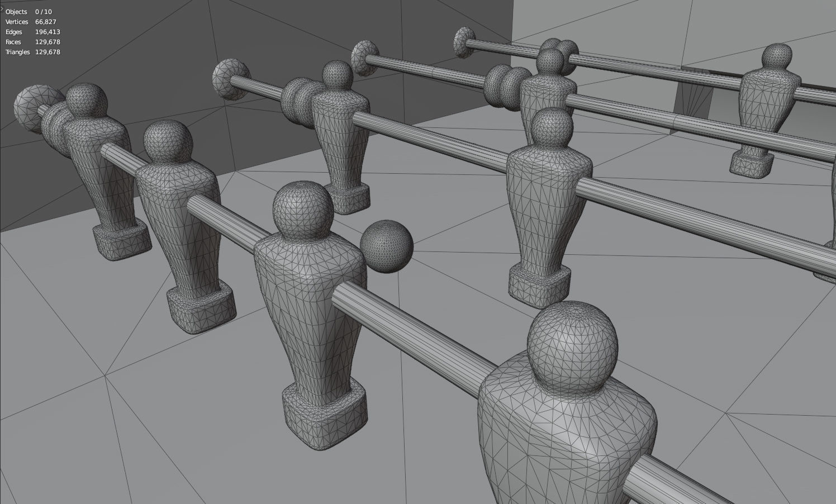836x504 pixels.
Task: Select the small ball mesh on the table
Action: pyautogui.click(x=387, y=246)
